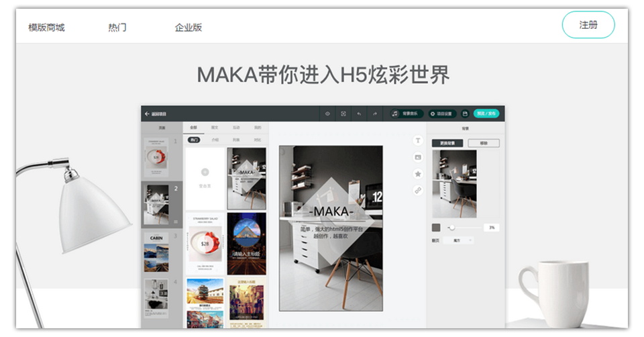Click the 背景 header in right panel

[466, 128]
